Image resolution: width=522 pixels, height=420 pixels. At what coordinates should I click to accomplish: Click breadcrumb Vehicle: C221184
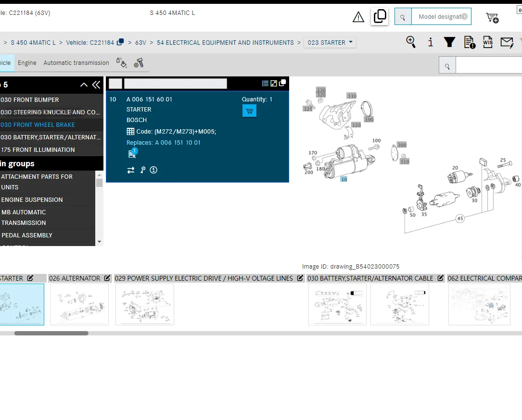point(90,42)
